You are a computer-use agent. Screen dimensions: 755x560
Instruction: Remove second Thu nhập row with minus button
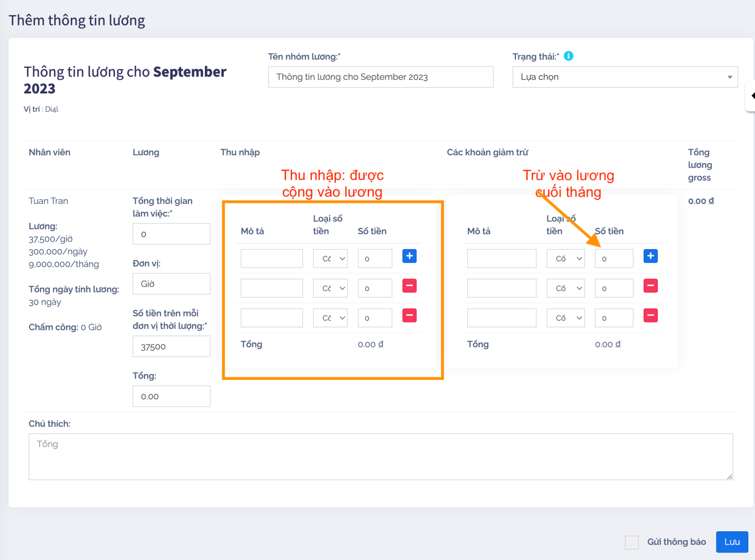(x=409, y=286)
